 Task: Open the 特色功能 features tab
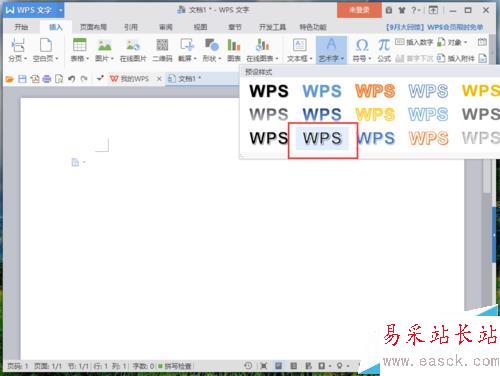click(x=313, y=27)
